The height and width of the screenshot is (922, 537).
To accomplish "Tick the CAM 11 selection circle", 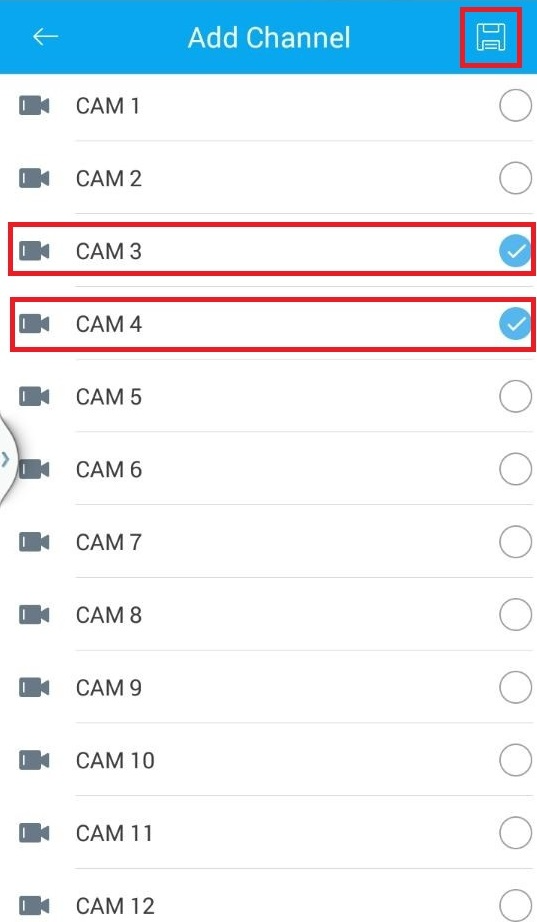I will pos(515,833).
